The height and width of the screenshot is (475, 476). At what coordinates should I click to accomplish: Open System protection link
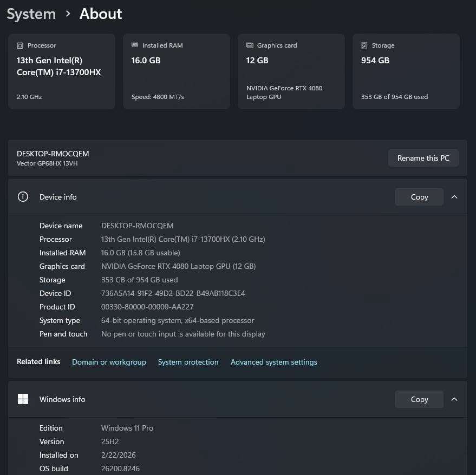click(188, 362)
